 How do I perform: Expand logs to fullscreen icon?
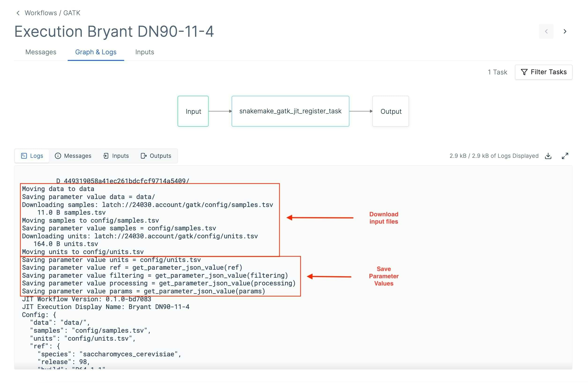(x=565, y=156)
